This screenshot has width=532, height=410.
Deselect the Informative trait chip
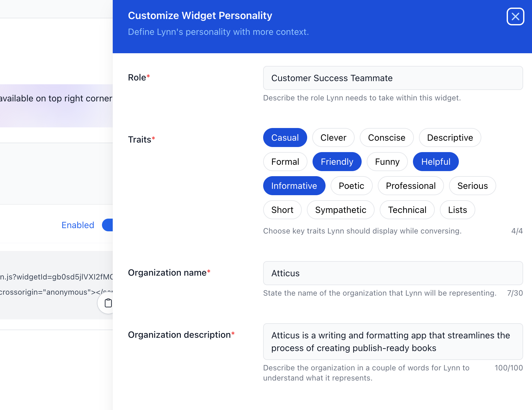294,186
